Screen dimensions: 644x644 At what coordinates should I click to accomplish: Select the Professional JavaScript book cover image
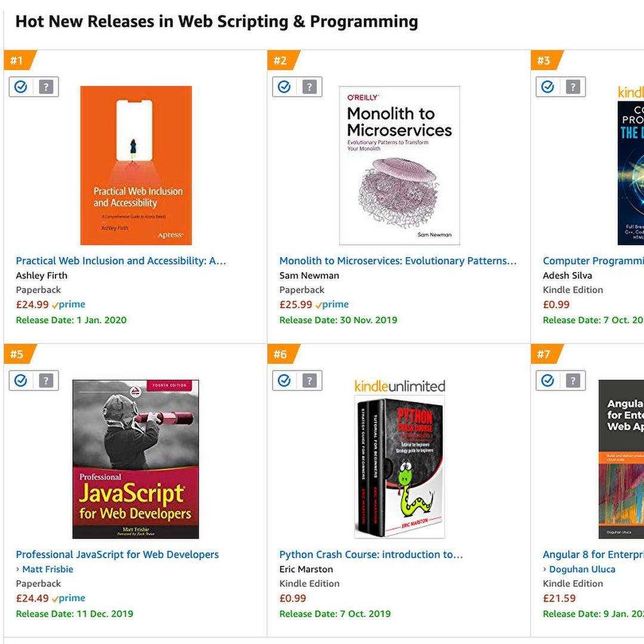click(x=135, y=459)
